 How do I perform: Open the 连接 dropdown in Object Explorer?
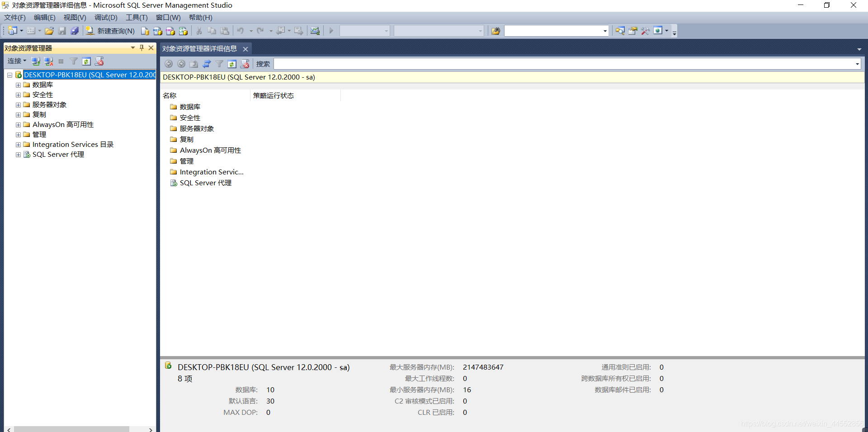pyautogui.click(x=17, y=61)
